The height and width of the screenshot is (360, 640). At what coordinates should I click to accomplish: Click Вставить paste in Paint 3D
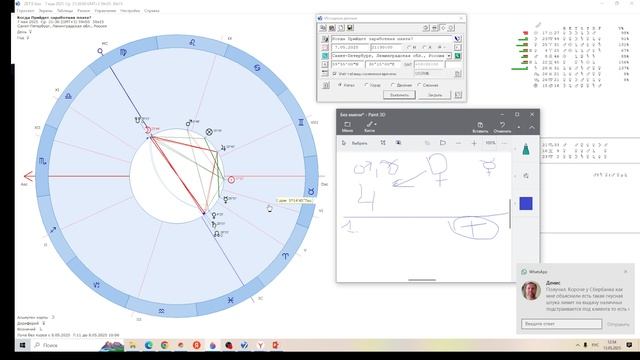point(480,127)
